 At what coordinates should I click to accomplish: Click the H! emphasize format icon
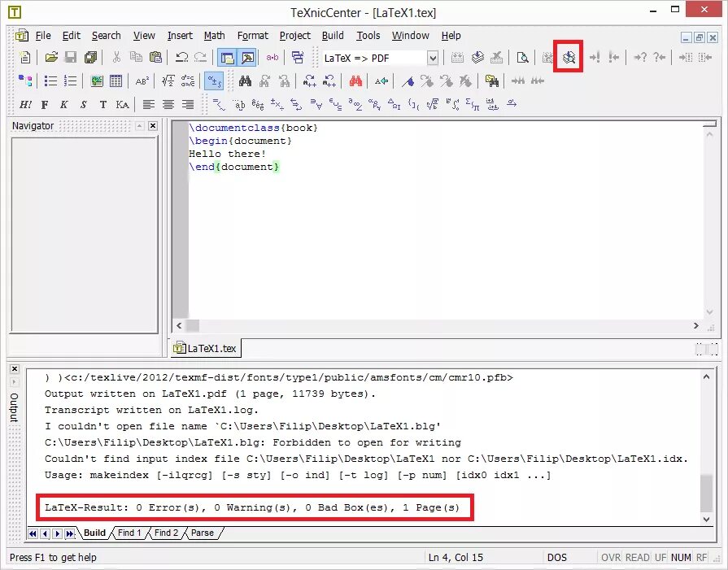click(25, 104)
